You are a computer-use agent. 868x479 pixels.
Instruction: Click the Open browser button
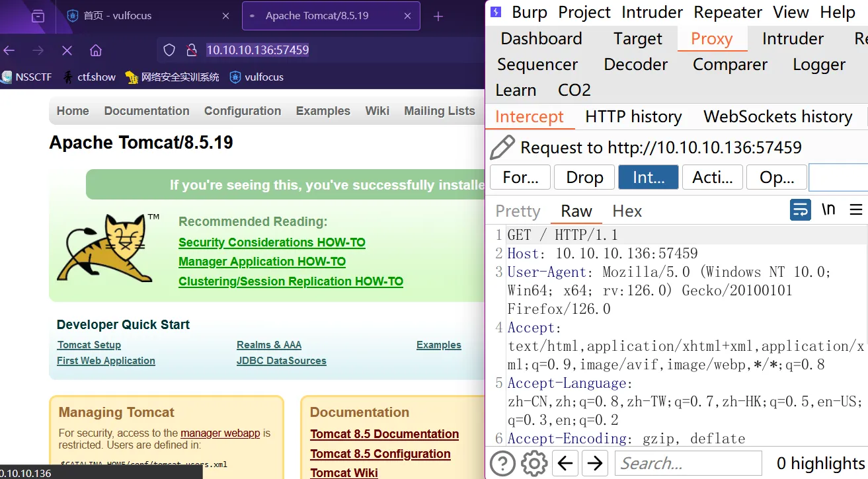click(776, 177)
